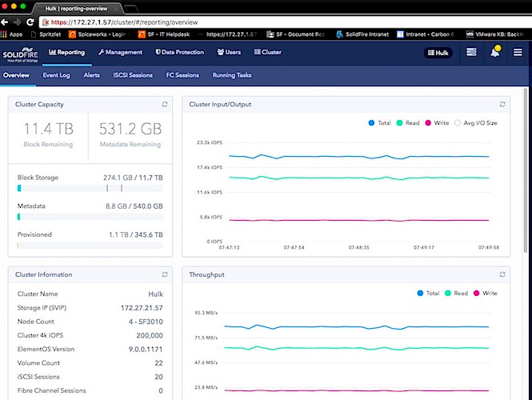Select the Hulk reporting-overview browser tab
Screen dimensions: 532x400
point(78,9)
